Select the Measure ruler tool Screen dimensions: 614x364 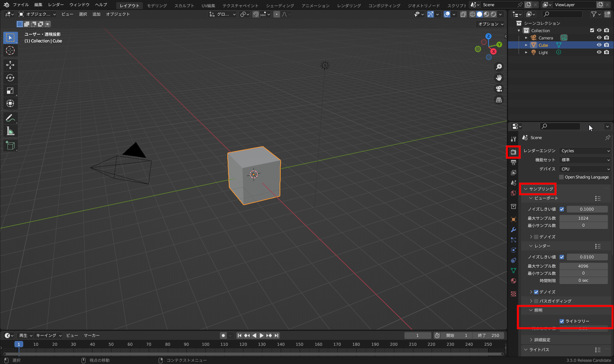tap(10, 131)
